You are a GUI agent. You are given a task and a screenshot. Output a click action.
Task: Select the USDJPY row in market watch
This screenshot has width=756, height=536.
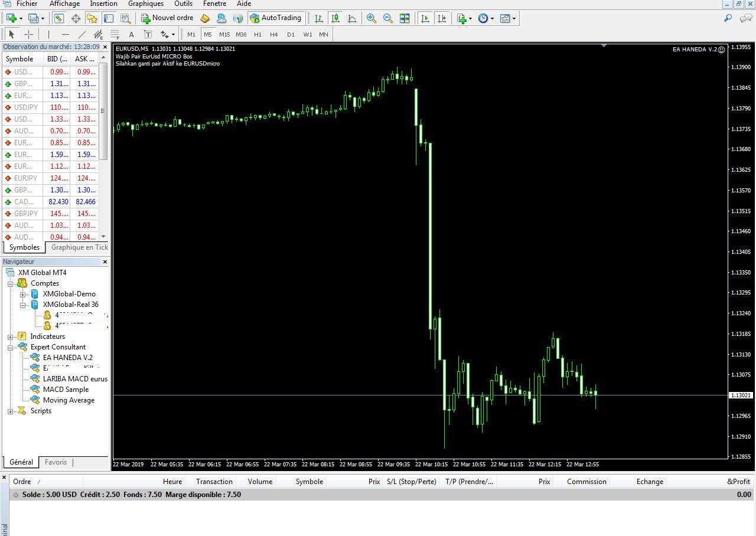[25, 107]
